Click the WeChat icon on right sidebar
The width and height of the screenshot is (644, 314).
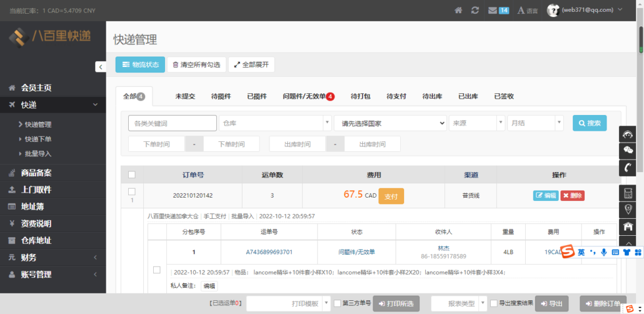pyautogui.click(x=628, y=151)
